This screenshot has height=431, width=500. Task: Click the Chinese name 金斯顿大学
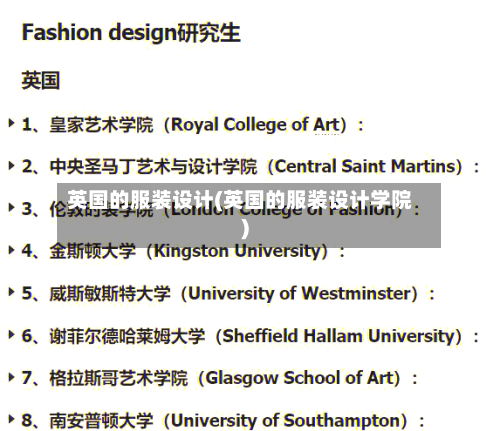tap(93, 251)
